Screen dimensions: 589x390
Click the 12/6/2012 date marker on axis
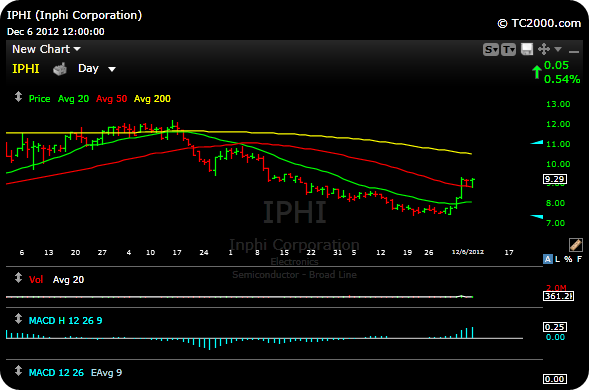468,252
